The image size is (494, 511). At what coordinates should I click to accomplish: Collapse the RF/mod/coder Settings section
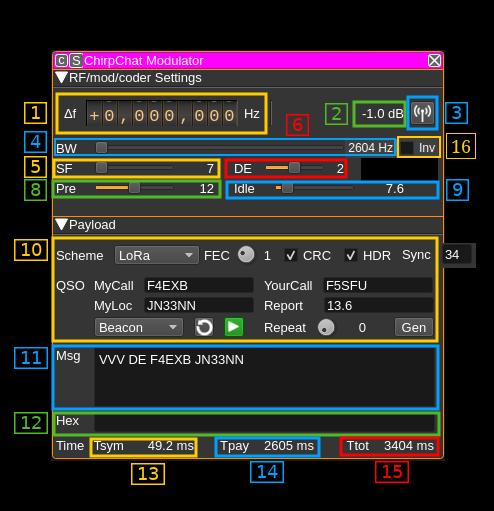61,77
